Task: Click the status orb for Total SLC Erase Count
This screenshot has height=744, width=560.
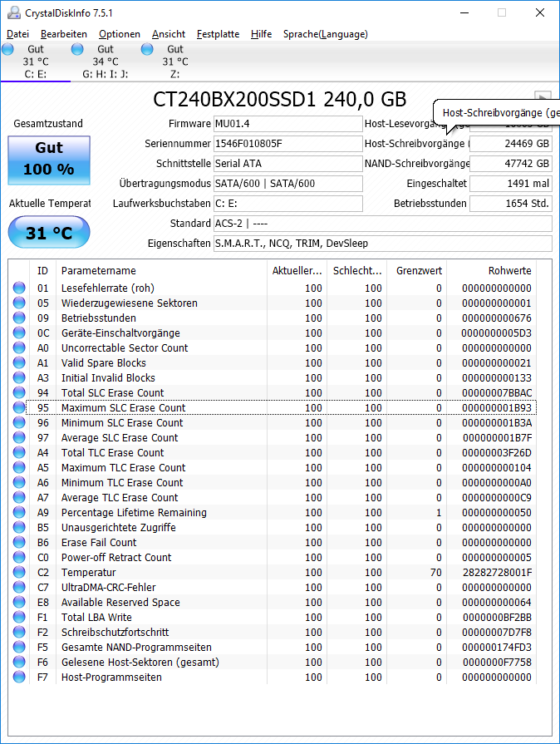Action: click(x=19, y=392)
